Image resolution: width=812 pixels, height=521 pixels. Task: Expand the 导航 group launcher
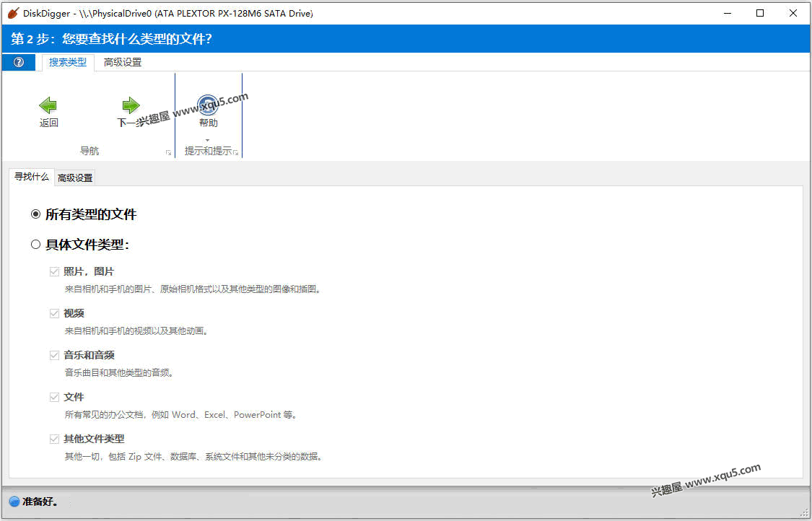168,152
